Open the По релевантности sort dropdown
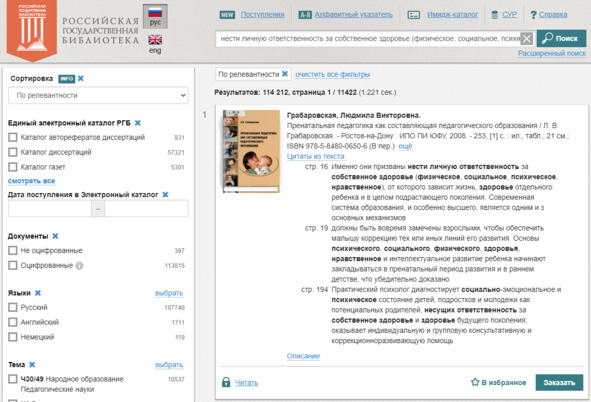 (x=98, y=95)
